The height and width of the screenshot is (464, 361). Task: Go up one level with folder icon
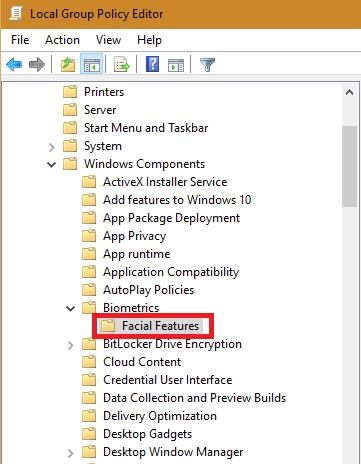point(68,64)
